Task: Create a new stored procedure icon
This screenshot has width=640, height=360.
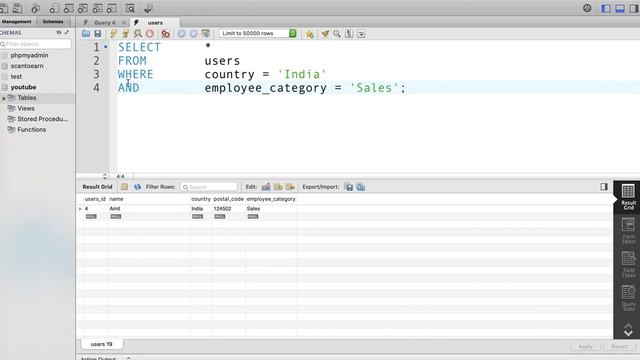Action: coord(97,8)
